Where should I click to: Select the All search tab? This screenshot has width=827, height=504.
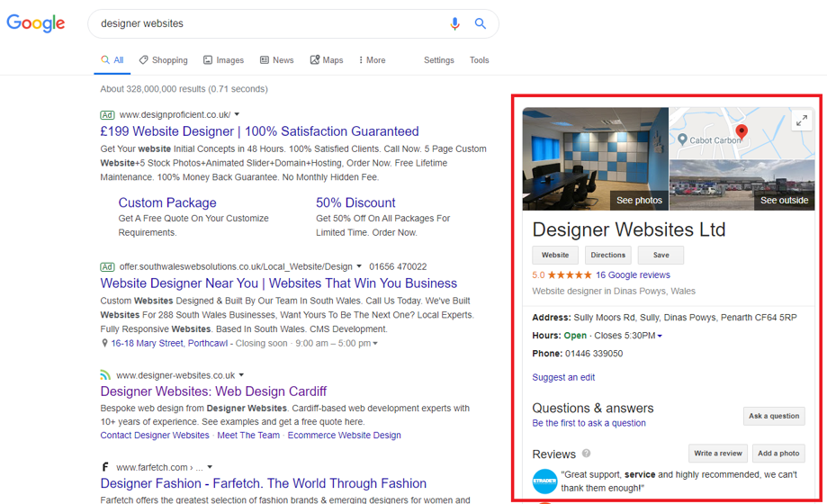coord(112,60)
